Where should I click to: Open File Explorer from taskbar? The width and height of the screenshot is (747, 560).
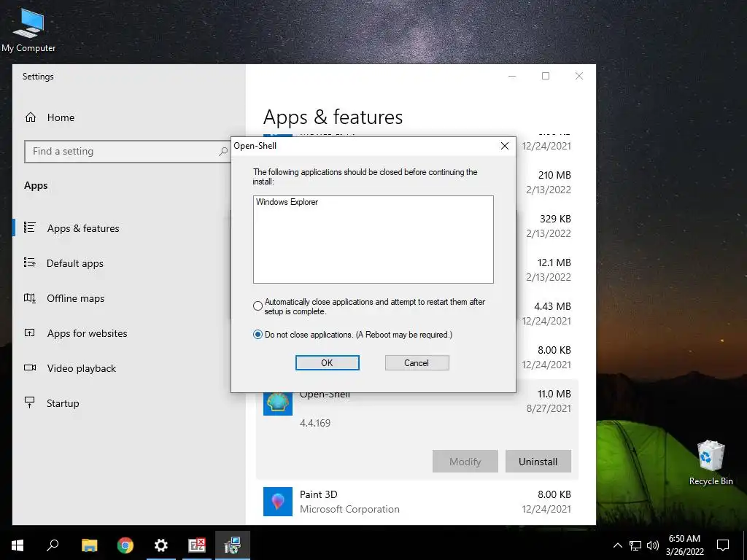click(89, 545)
